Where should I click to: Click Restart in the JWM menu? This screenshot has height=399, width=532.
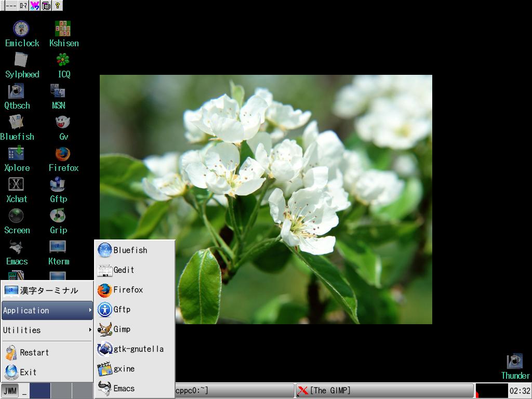(34, 352)
